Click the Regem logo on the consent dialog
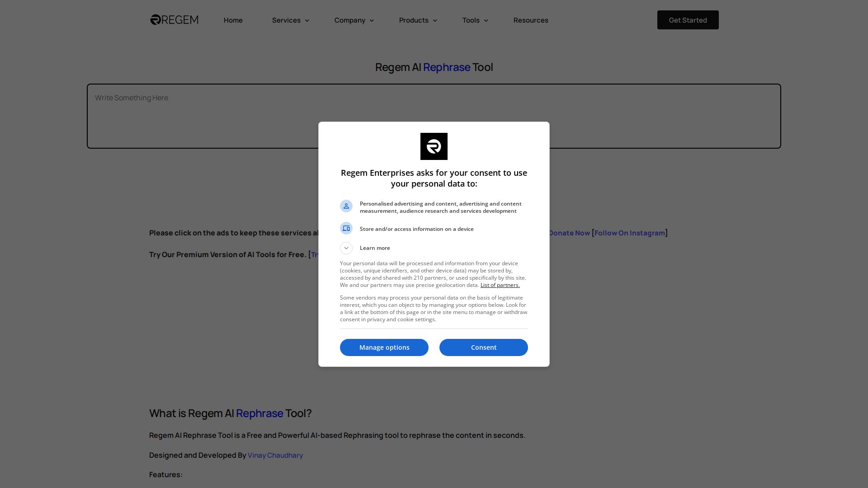 coord(434,146)
